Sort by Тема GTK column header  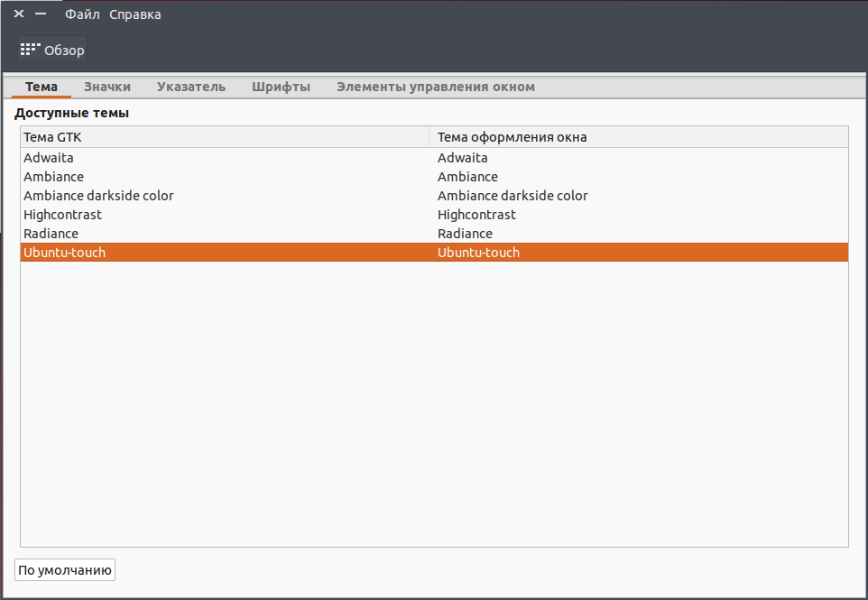225,137
